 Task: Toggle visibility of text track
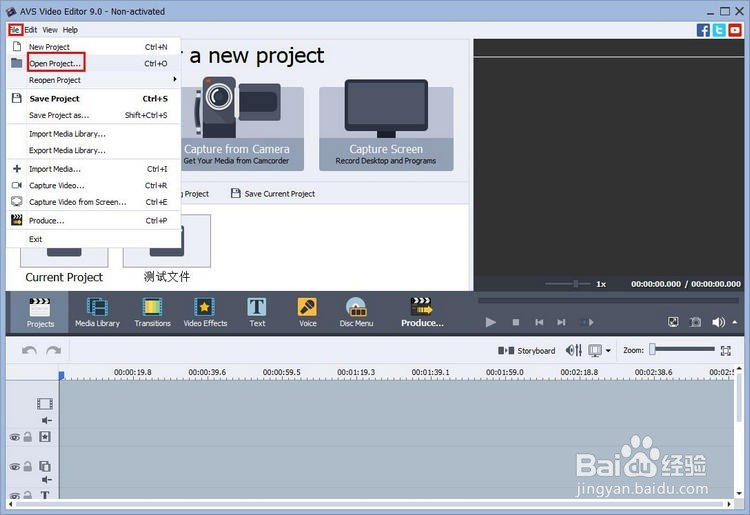[15, 495]
